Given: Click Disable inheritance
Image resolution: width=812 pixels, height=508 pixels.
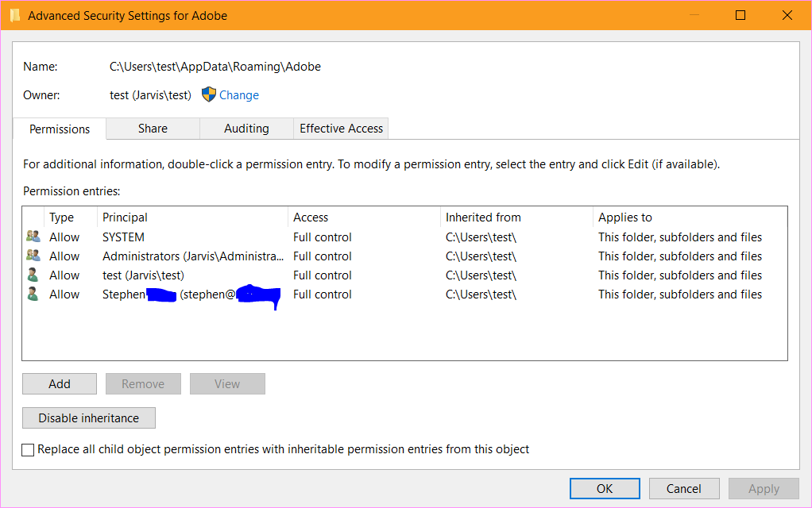Looking at the screenshot, I should [88, 418].
